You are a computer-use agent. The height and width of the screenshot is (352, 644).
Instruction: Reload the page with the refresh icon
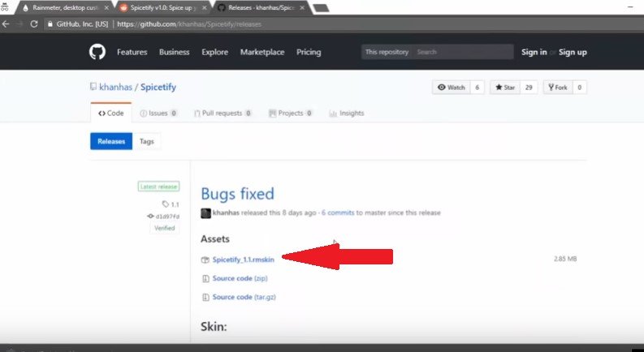34,24
